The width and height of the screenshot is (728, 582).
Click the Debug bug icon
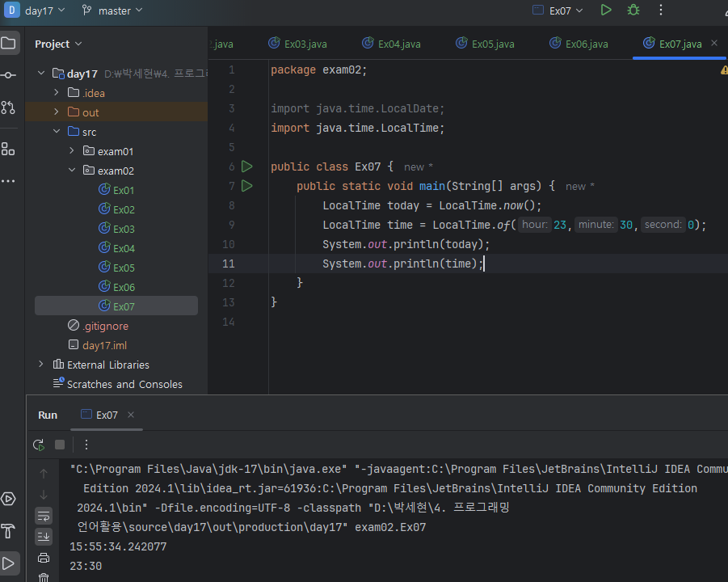click(633, 11)
